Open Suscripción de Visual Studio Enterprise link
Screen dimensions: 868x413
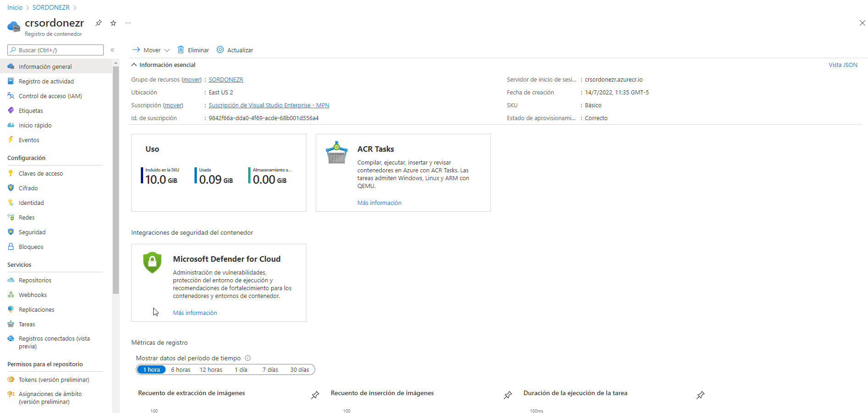[x=269, y=105]
